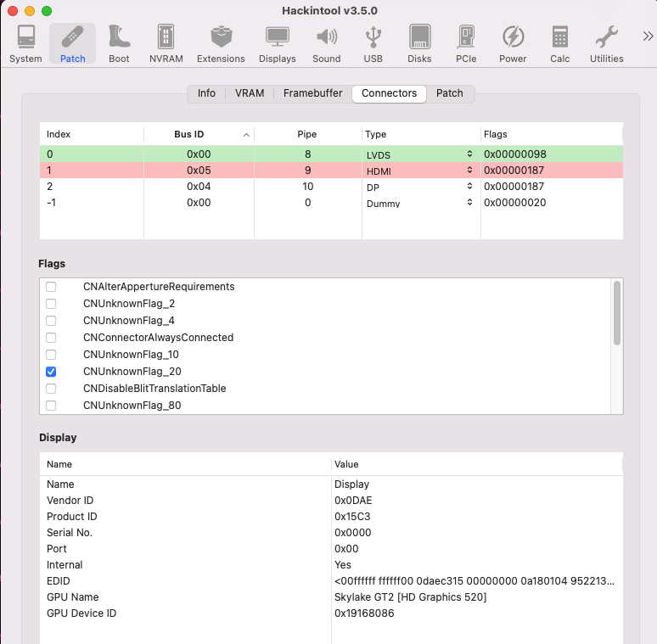Click the Display table Value header
Viewport: 657px width, 644px height.
coord(477,464)
